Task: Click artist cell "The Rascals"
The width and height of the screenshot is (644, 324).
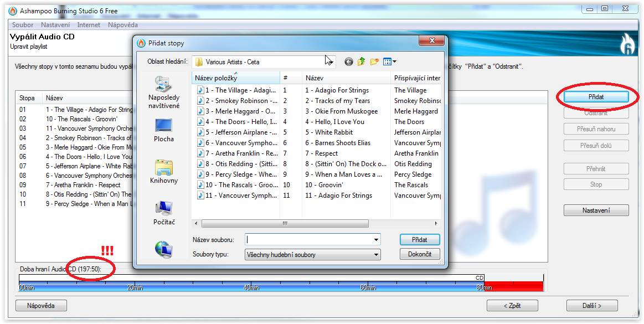Action: coord(411,185)
